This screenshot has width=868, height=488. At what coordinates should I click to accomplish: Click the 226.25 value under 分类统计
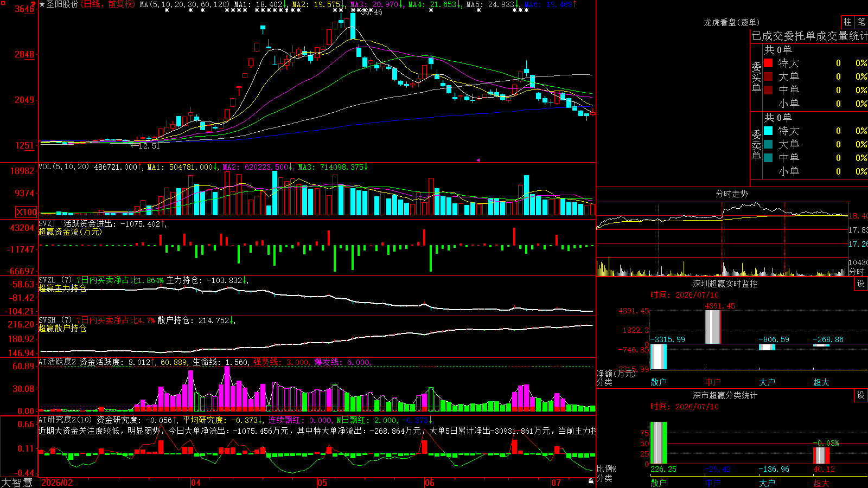point(663,469)
